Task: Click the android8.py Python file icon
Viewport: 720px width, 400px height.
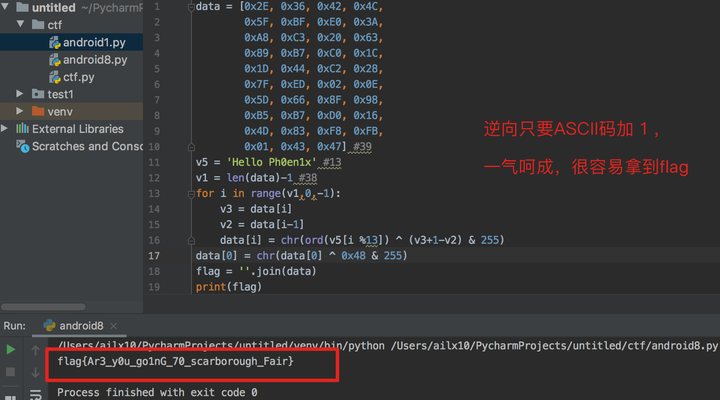Action: click(55, 60)
